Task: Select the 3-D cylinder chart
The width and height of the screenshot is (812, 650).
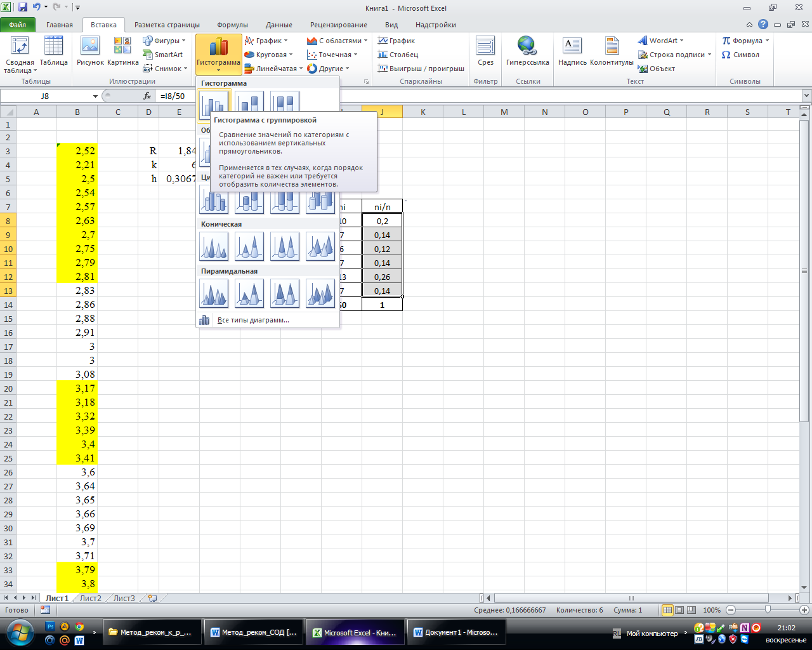Action: [320, 199]
